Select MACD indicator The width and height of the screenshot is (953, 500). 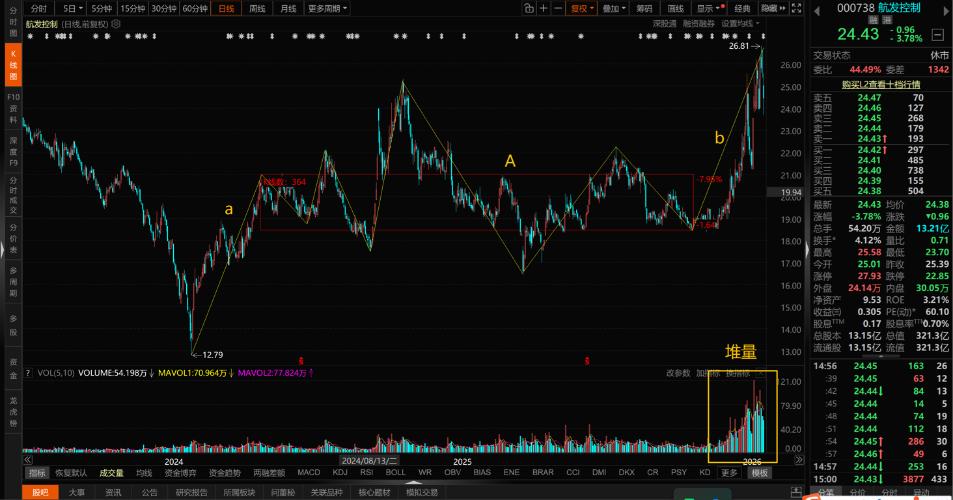point(309,472)
